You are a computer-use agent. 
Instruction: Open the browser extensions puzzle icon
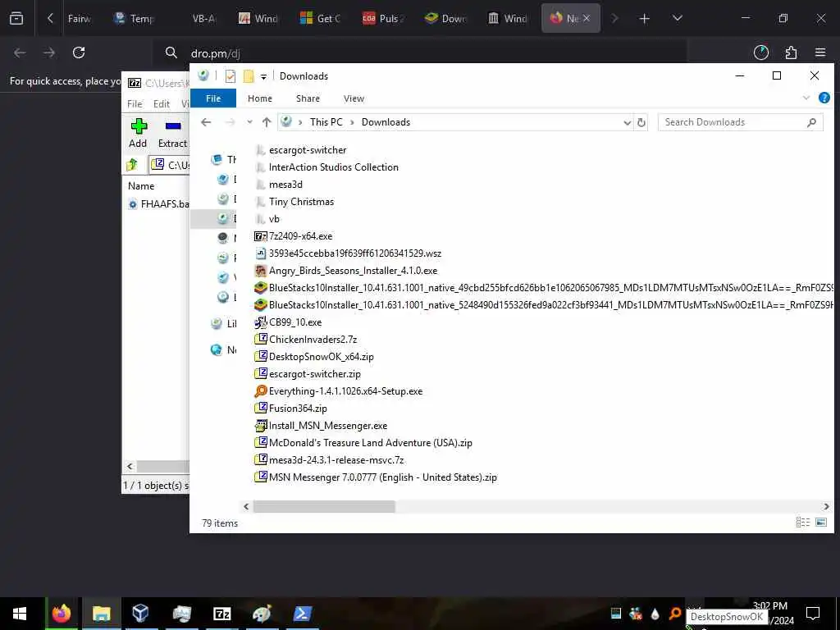click(x=791, y=52)
